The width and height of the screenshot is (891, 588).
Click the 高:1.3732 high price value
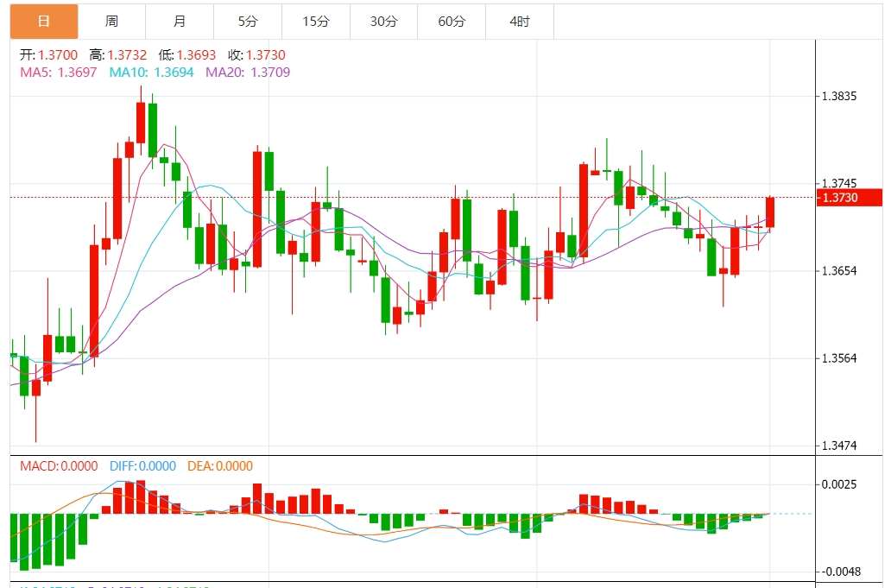pyautogui.click(x=117, y=55)
